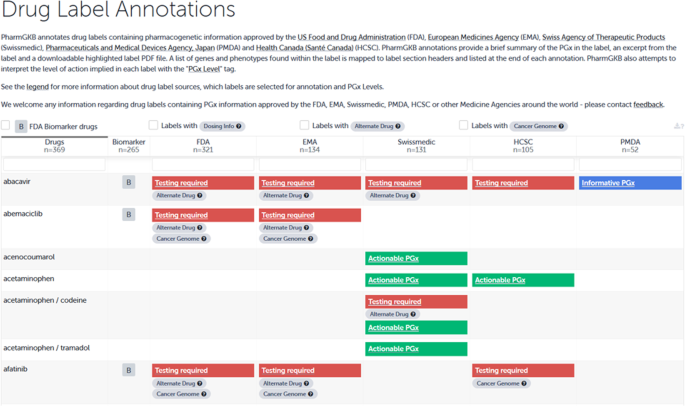
Task: Toggle the Labels with Cancer Genome checkbox
Action: pyautogui.click(x=464, y=125)
